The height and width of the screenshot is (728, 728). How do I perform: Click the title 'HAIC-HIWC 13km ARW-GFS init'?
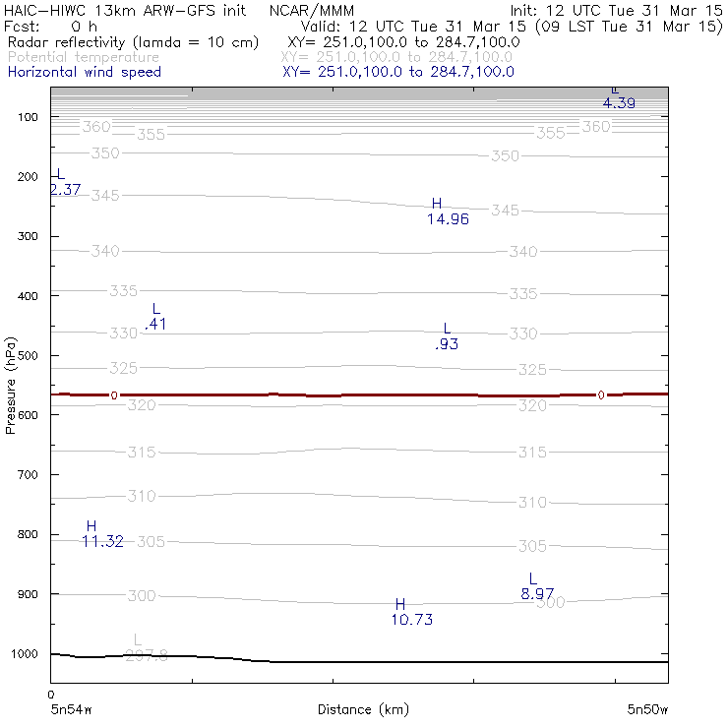click(124, 10)
